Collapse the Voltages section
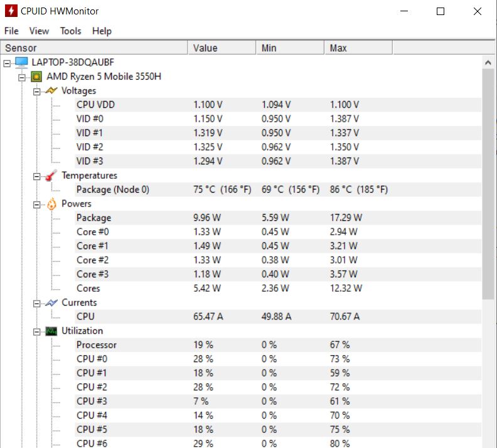The image size is (497, 448). coord(36,91)
